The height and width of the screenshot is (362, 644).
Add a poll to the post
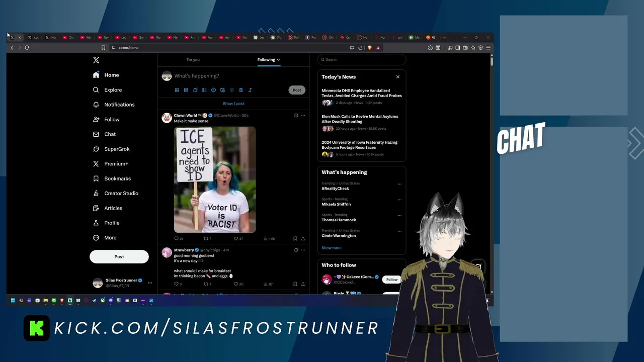point(204,90)
